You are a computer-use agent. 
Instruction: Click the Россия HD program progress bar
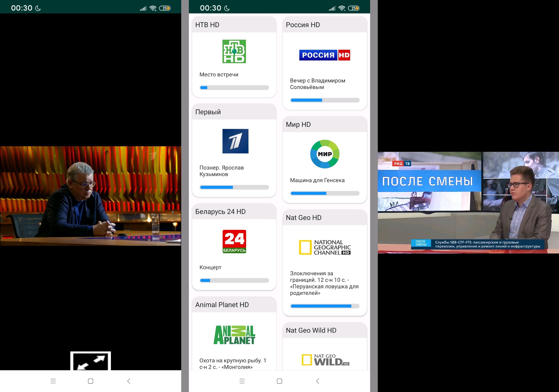324,100
